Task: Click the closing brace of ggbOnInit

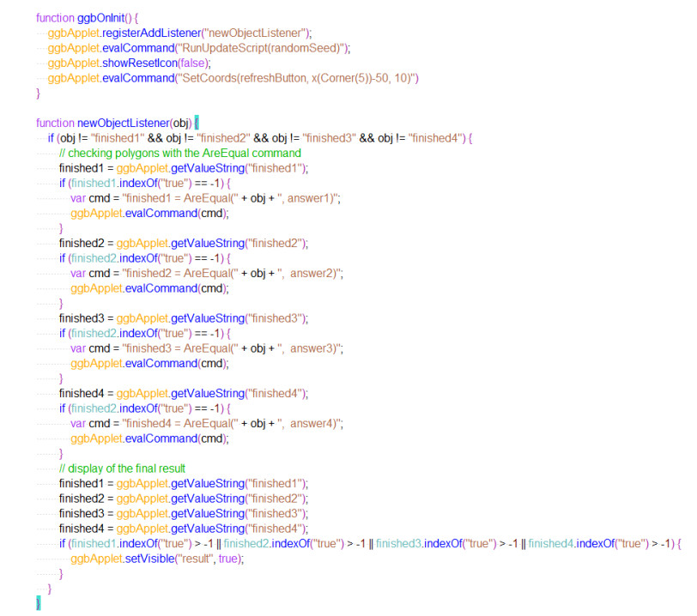Action: point(38,93)
